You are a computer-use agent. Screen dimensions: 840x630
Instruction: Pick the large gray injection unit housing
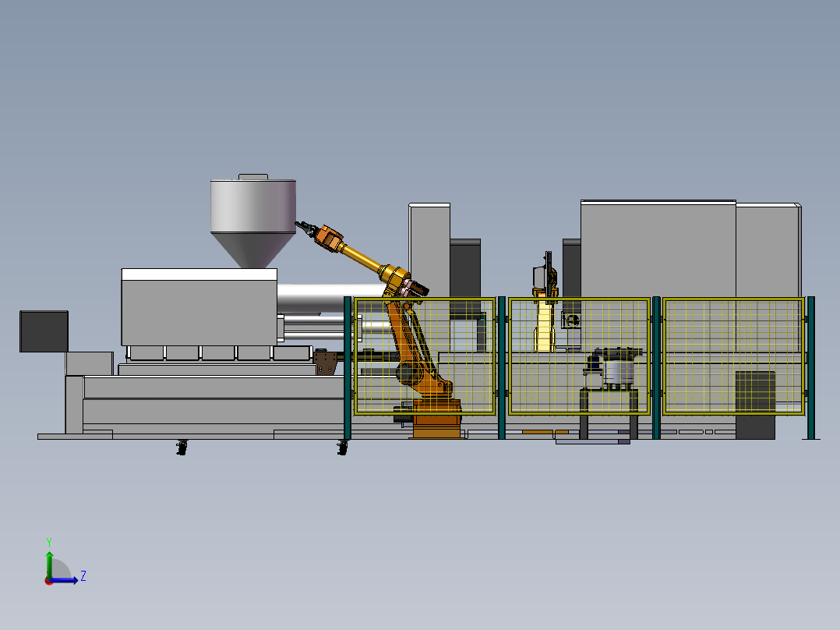[x=199, y=307]
